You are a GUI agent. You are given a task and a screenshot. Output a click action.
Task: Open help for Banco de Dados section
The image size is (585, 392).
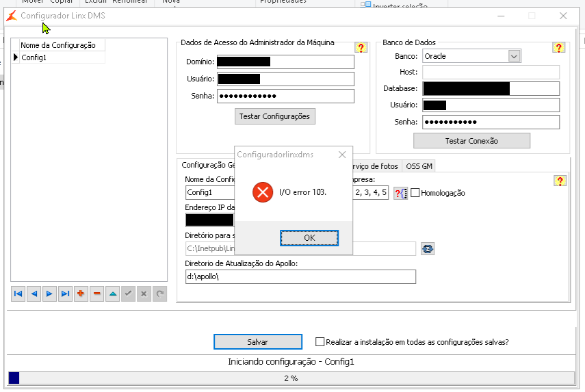pyautogui.click(x=558, y=48)
